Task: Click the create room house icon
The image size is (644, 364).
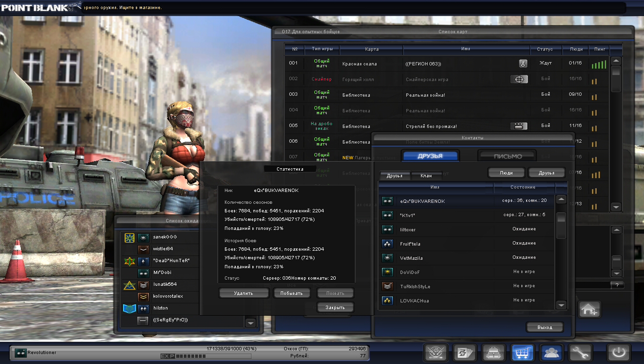Action: click(589, 310)
